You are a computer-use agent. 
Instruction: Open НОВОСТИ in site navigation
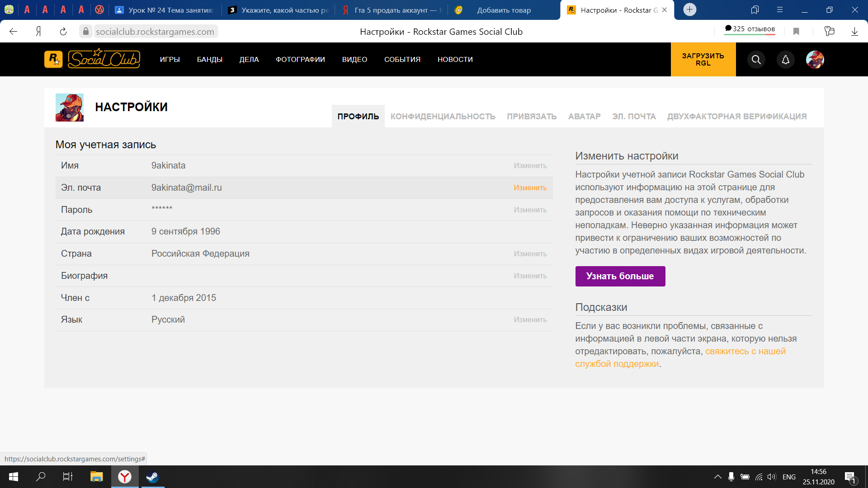[455, 59]
